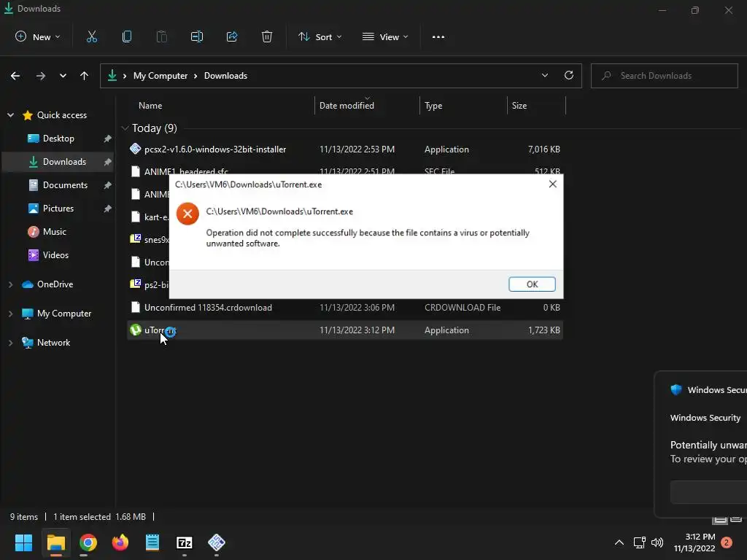The width and height of the screenshot is (747, 560).
Task: Sort by the Type column header
Action: (x=433, y=105)
